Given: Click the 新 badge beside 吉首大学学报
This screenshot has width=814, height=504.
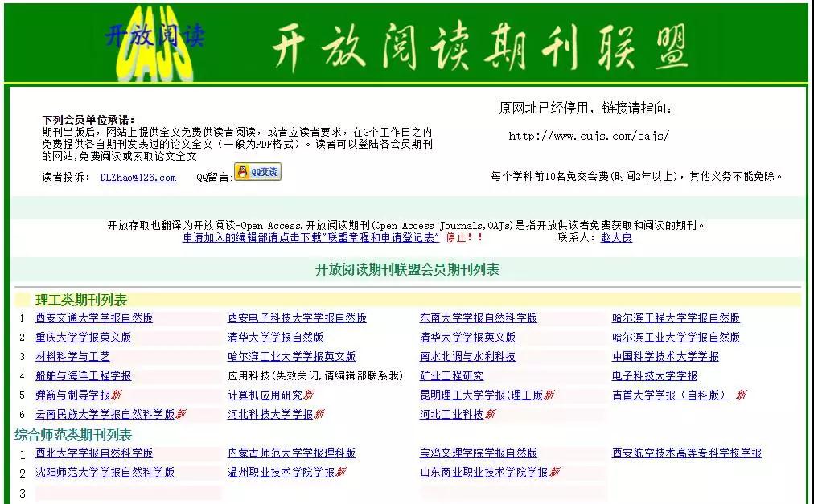Looking at the screenshot, I should 742,395.
